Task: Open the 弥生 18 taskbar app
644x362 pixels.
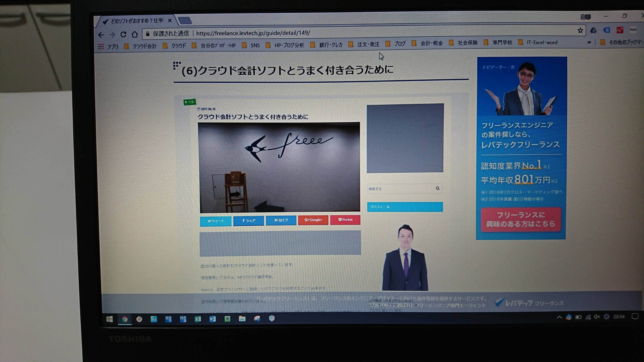Action: point(183,319)
